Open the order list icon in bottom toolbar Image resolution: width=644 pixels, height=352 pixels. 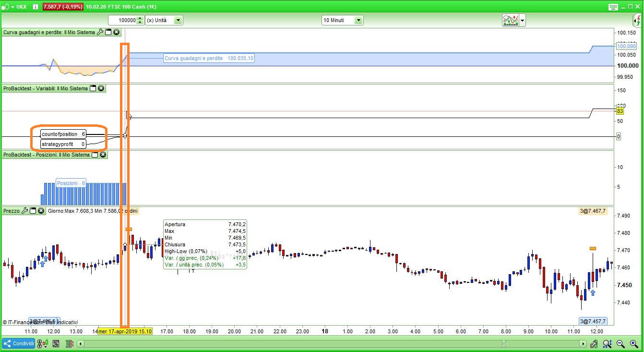(x=56, y=344)
